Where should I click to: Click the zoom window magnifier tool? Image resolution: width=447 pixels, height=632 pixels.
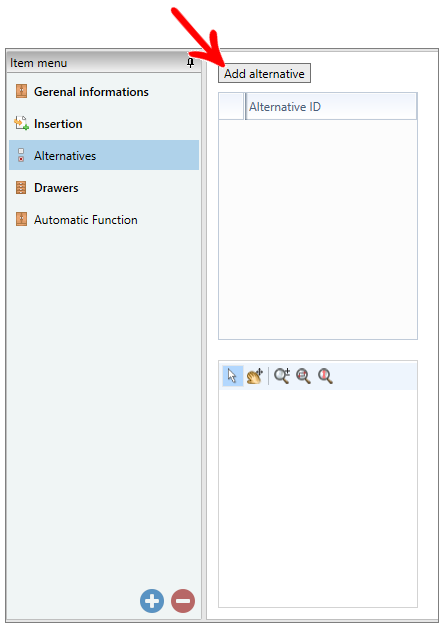(x=303, y=376)
